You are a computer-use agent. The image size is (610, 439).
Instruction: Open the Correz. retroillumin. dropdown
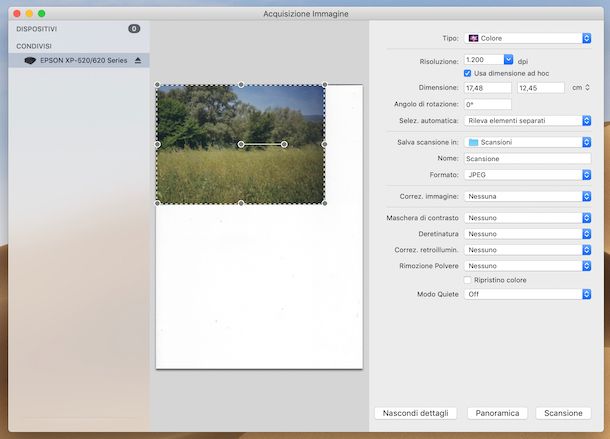coord(528,250)
